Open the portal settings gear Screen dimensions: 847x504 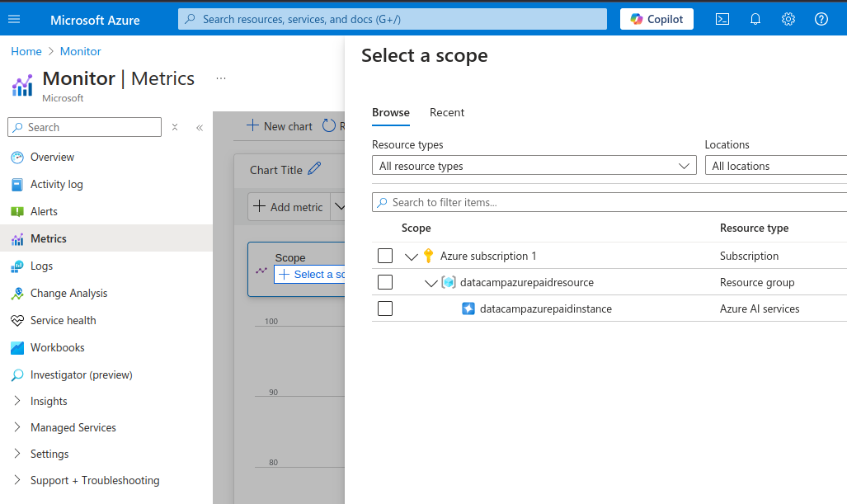coord(788,20)
